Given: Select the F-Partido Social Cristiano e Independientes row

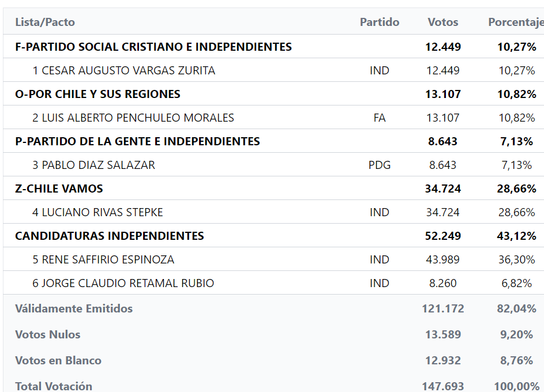Looking at the screenshot, I should point(153,47).
